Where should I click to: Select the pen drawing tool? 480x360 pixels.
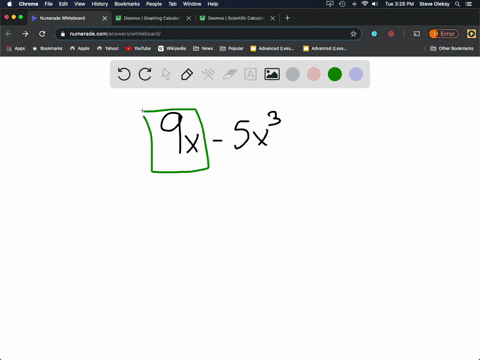coord(187,74)
